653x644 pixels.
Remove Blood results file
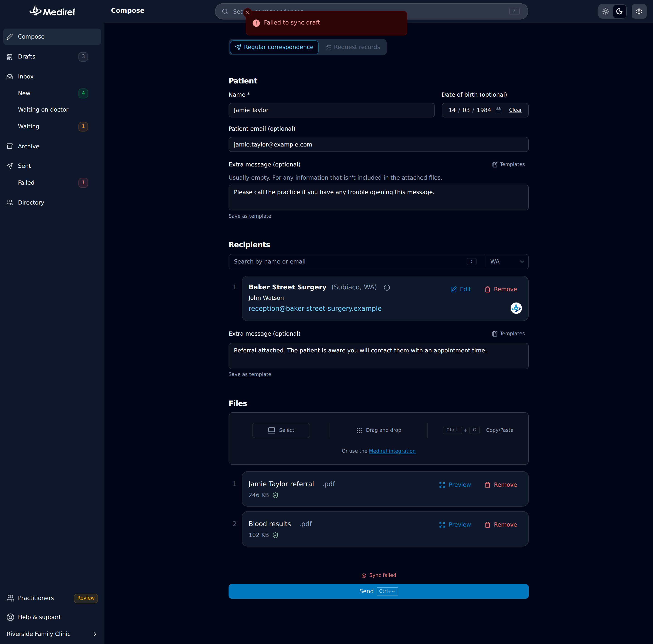pyautogui.click(x=501, y=525)
